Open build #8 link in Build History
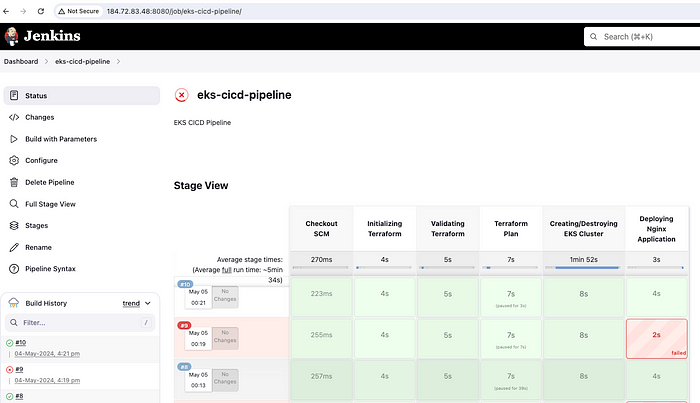700x403 pixels. (19, 396)
